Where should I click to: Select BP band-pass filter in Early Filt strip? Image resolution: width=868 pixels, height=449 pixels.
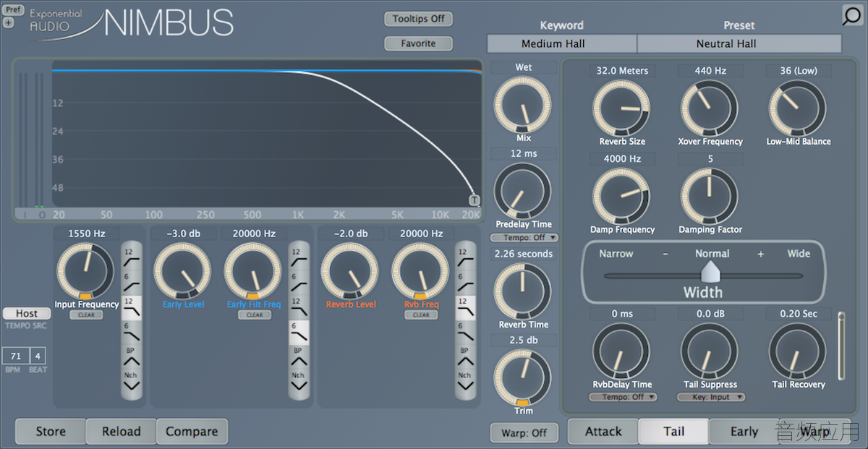pyautogui.click(x=299, y=356)
